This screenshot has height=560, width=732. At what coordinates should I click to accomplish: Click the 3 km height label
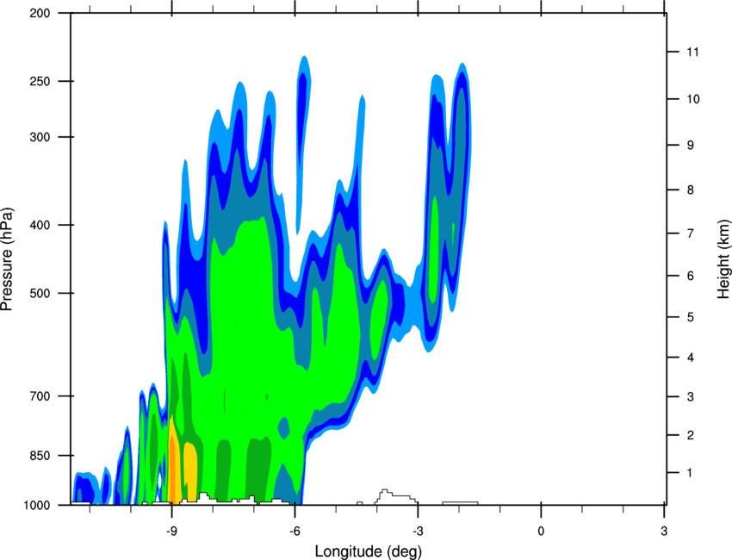coord(691,397)
